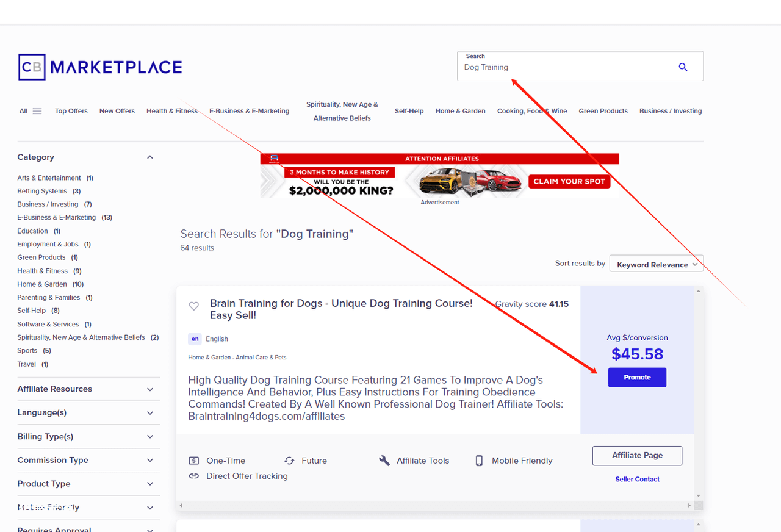Open E-Business & E-Marketing menu category
The width and height of the screenshot is (781, 532).
[x=250, y=111]
